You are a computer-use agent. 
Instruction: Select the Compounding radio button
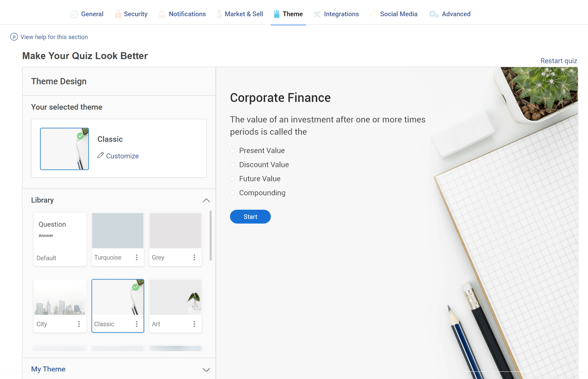coord(232,193)
